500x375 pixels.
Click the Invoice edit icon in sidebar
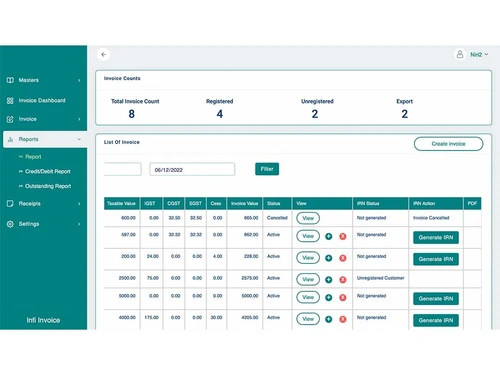pyautogui.click(x=10, y=119)
